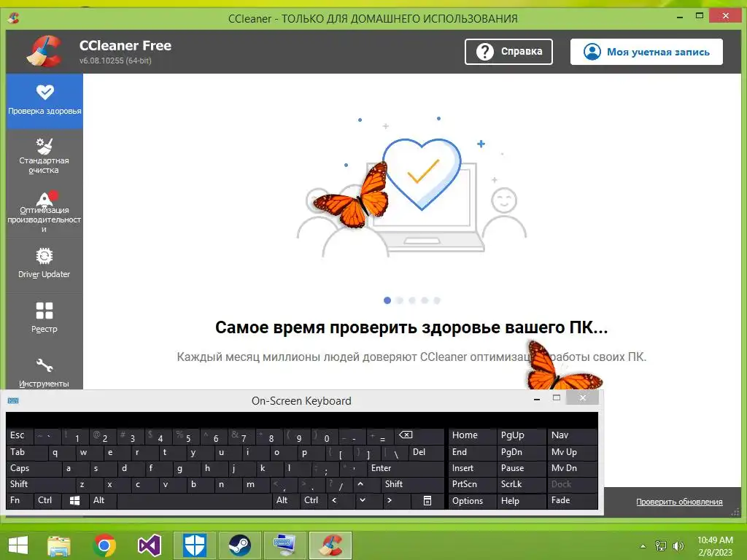Toggle right Ctrl key on On-Screen Keyboard
Screen dimensions: 747x560
[x=313, y=500]
